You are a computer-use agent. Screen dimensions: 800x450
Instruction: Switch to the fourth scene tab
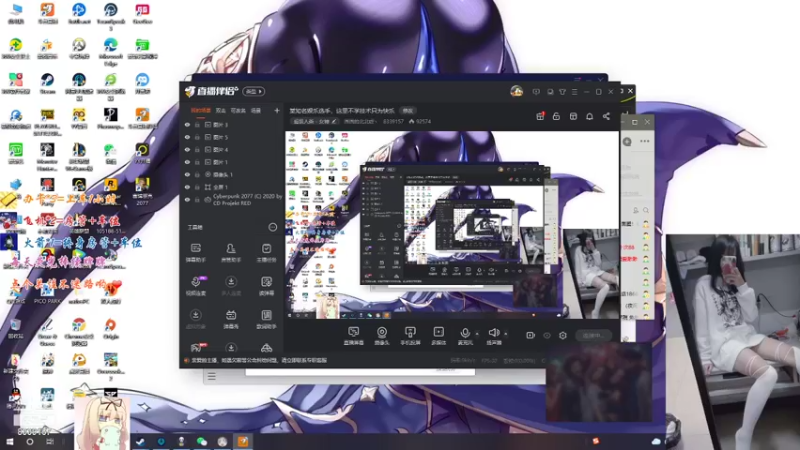(x=256, y=110)
